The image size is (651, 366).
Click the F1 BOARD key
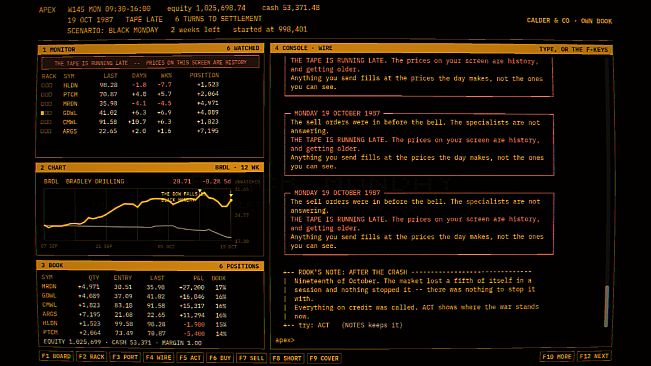[x=56, y=356]
